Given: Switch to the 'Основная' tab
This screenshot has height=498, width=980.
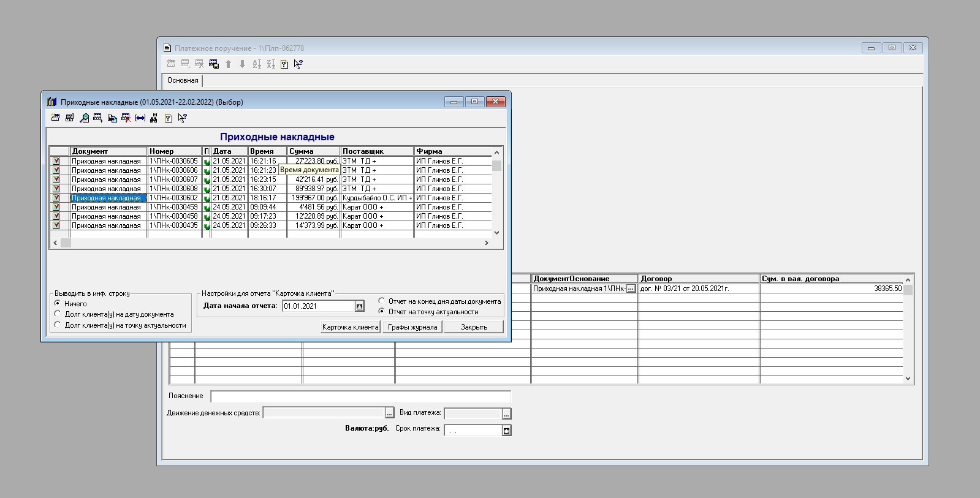Looking at the screenshot, I should click(x=183, y=80).
